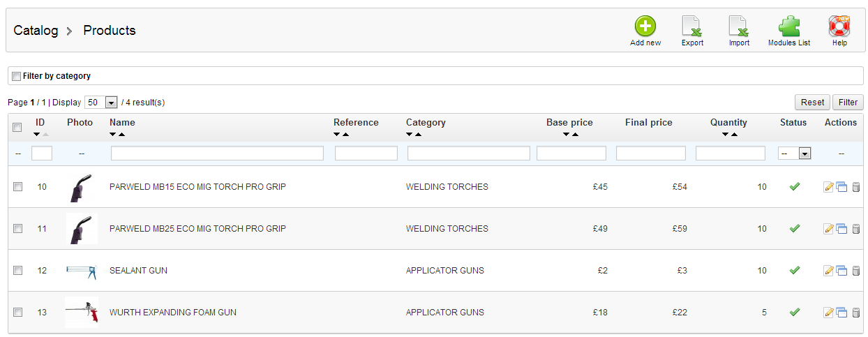868x337 pixels.
Task: Edit product 10 with the pencil icon
Action: point(829,187)
